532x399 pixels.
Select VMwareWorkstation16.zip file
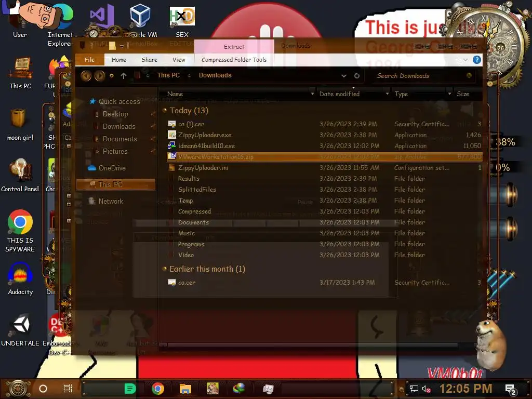point(324,157)
